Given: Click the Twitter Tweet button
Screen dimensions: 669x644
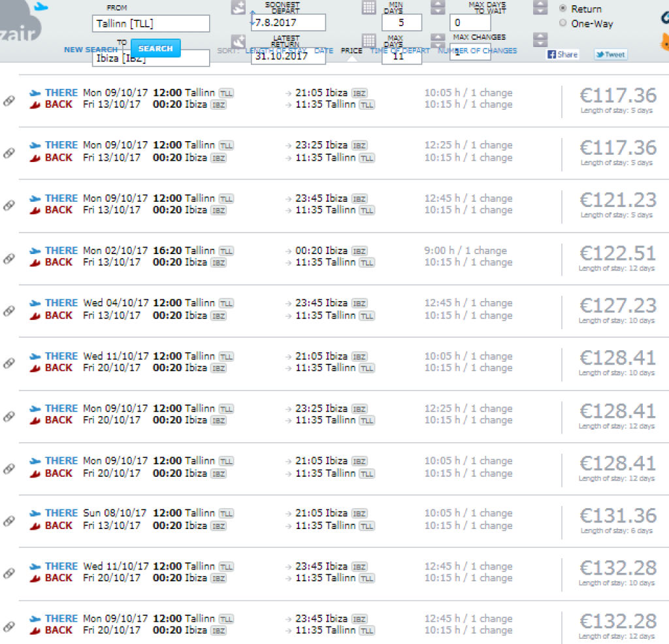Looking at the screenshot, I should tap(610, 55).
